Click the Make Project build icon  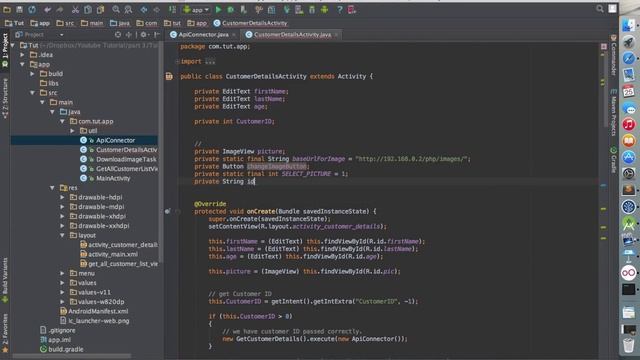pos(173,9)
